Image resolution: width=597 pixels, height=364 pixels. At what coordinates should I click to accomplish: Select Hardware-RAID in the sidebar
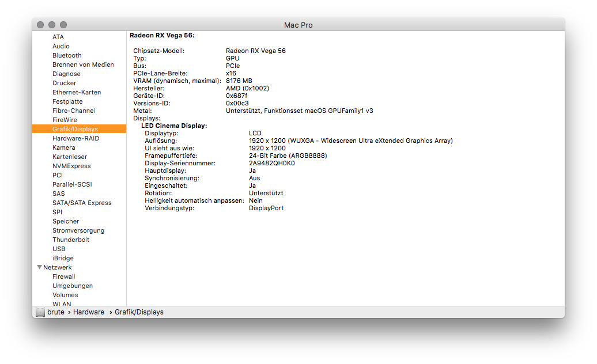click(75, 138)
